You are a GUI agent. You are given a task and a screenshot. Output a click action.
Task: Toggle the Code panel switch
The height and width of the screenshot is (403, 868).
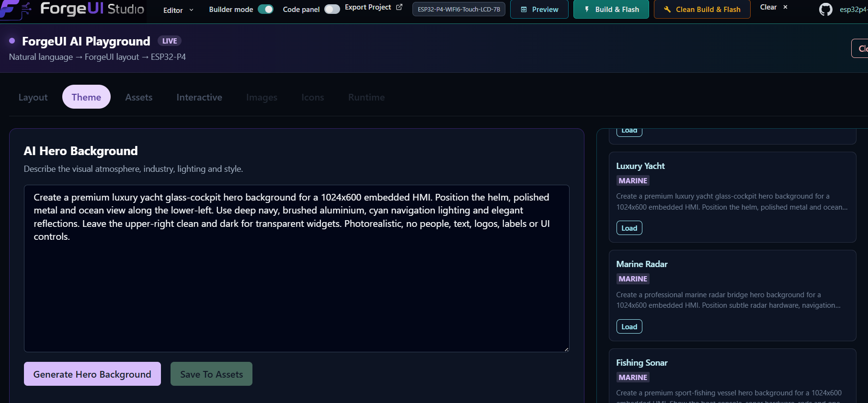(332, 9)
